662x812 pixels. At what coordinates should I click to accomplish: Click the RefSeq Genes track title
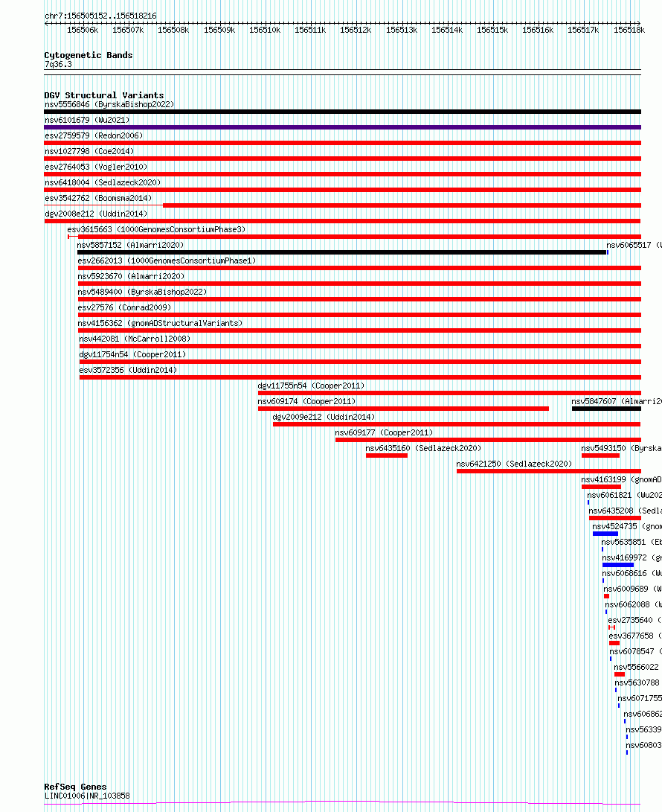coord(75,787)
